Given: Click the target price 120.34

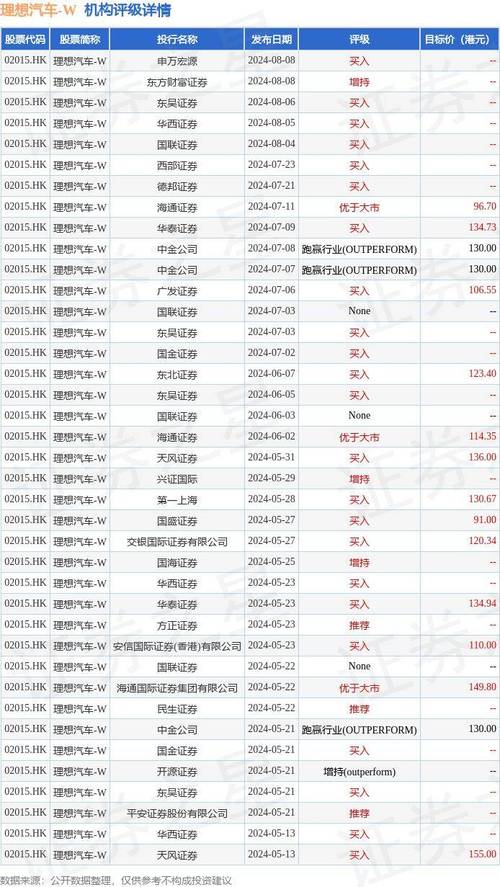Looking at the screenshot, I should click(482, 541).
